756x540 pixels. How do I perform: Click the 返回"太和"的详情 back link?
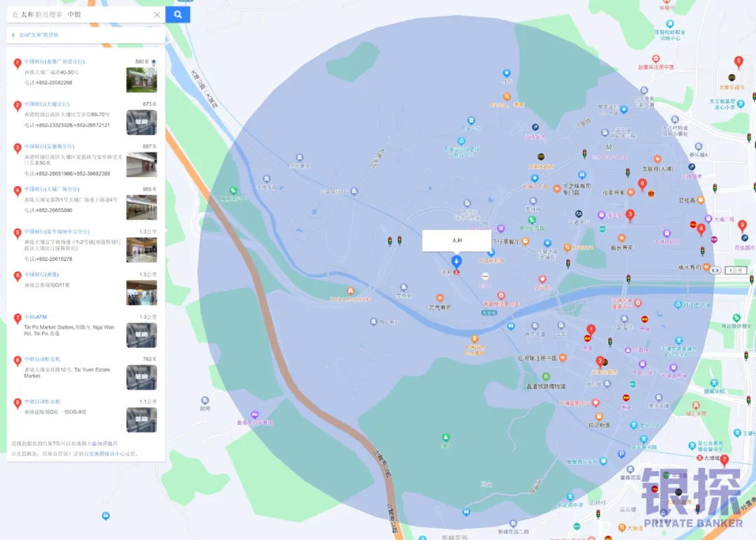38,35
